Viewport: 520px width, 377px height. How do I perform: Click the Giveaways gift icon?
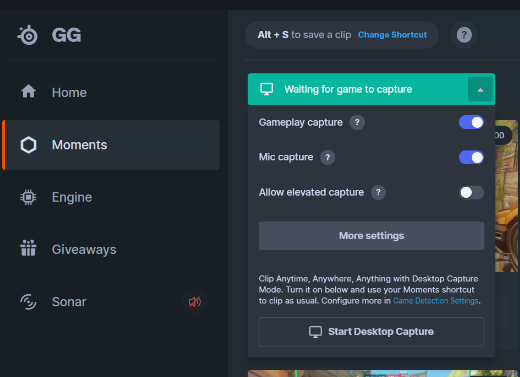coord(28,248)
